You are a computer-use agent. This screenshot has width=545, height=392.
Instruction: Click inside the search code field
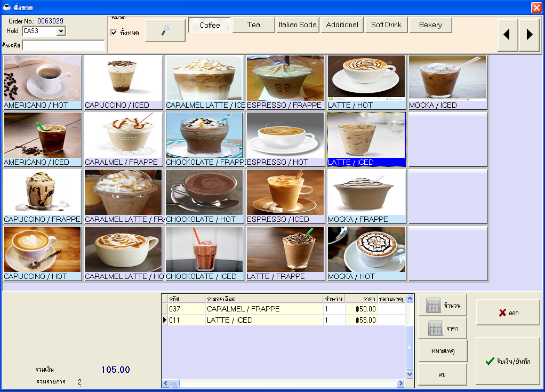(63, 45)
